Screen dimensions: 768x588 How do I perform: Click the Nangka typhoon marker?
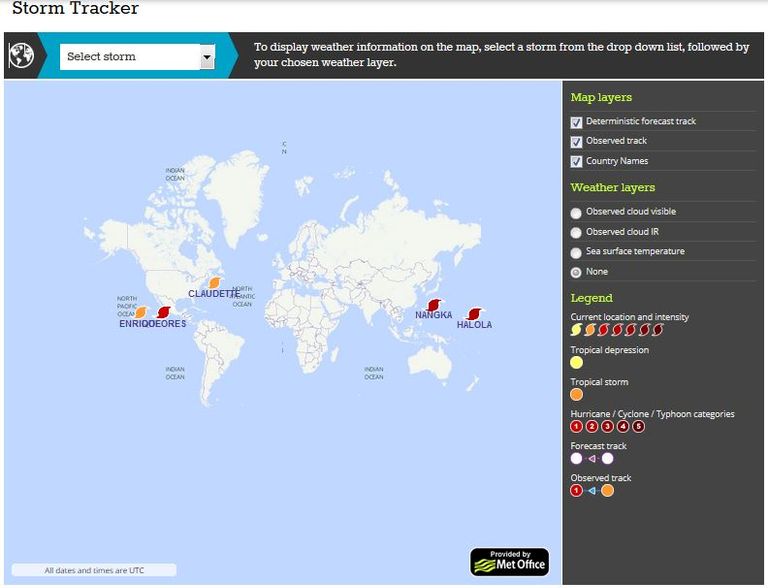coord(433,305)
